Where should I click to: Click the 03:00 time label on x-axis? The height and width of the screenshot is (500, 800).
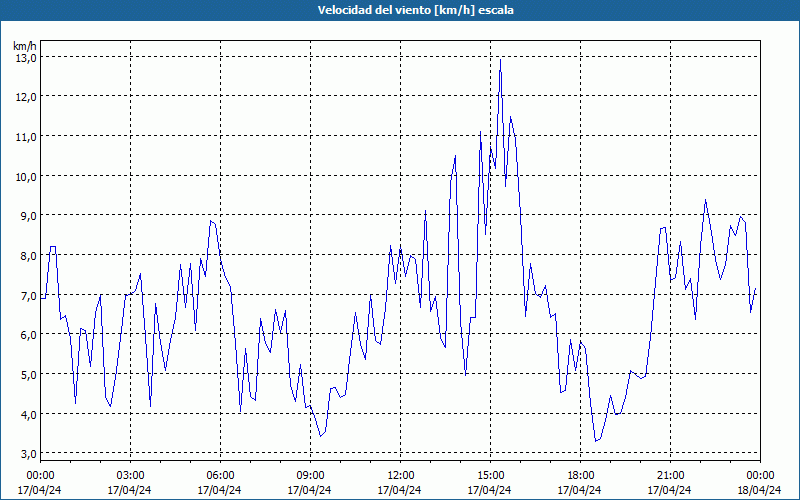coord(130,476)
